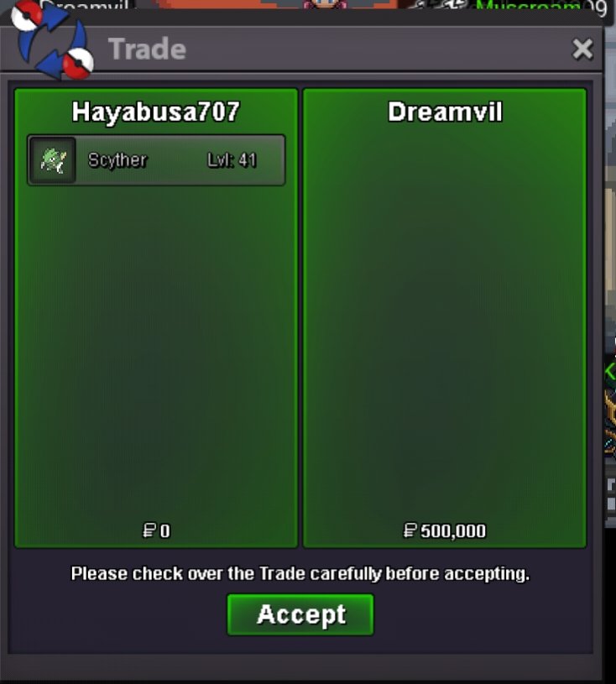Click the Lvl: 41 text
The height and width of the screenshot is (684, 616).
(x=232, y=160)
